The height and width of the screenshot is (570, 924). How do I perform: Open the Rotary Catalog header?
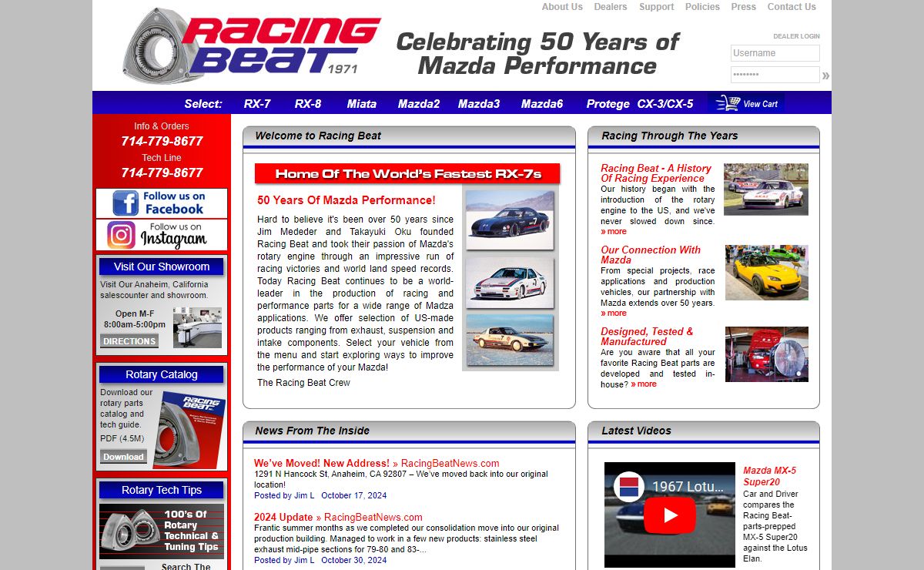tap(162, 374)
